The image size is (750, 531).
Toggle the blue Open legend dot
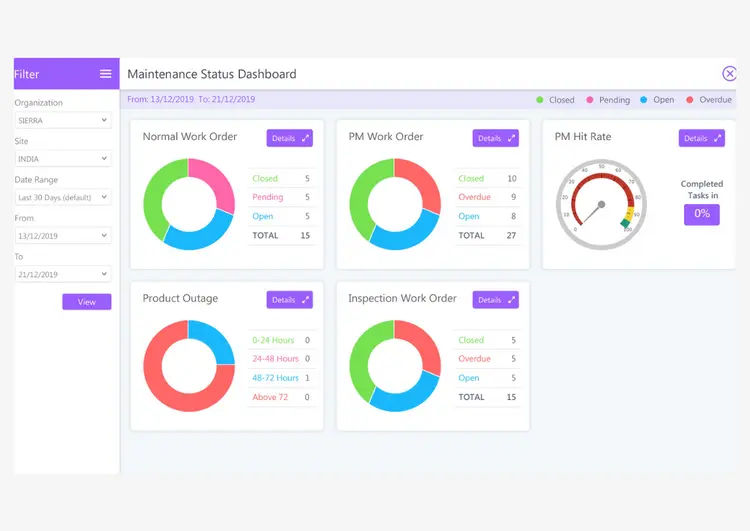[643, 100]
